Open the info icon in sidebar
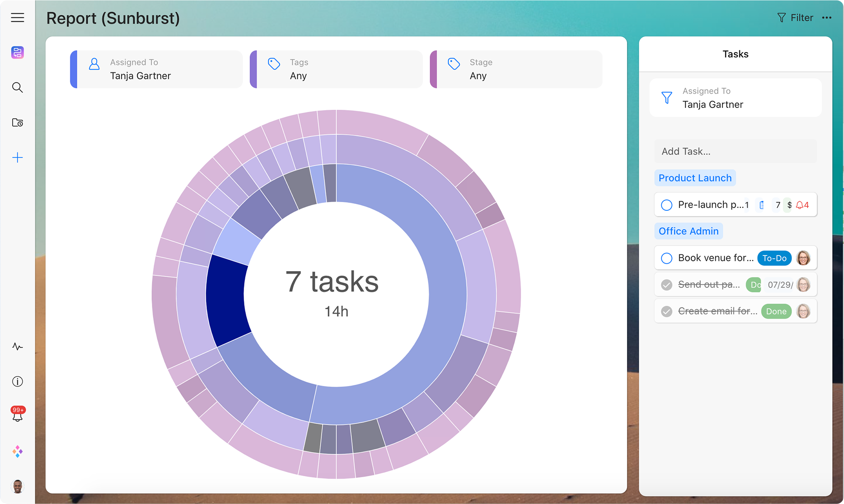 [x=17, y=382]
